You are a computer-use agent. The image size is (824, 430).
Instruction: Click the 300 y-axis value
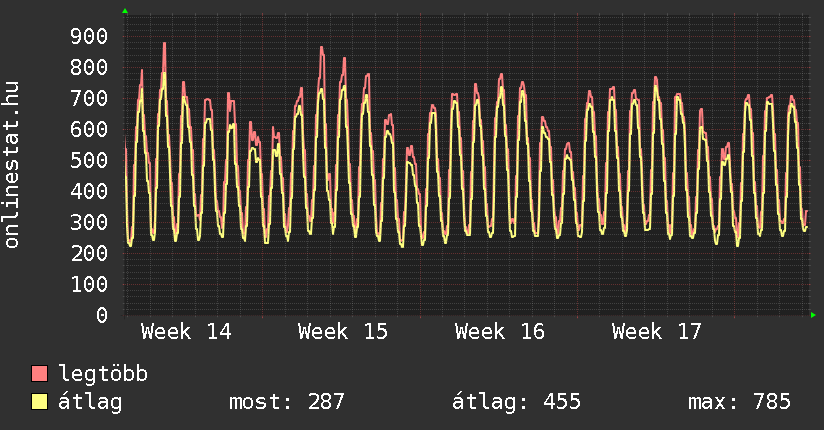89,223
